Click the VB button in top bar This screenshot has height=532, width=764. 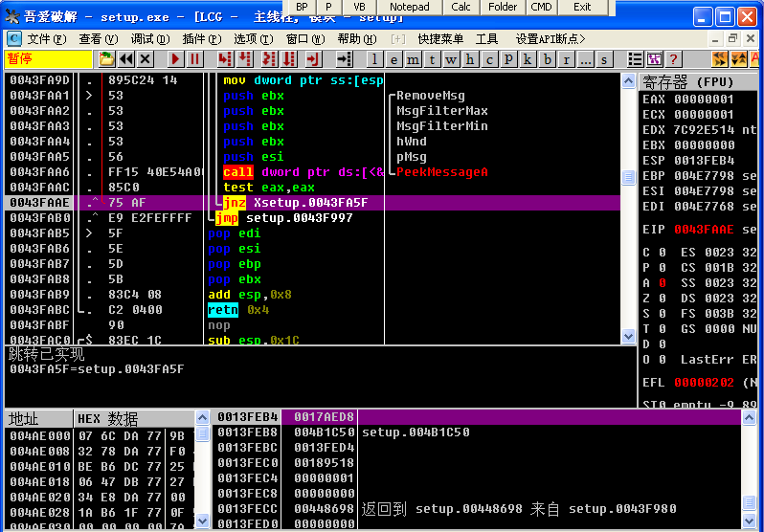(359, 7)
